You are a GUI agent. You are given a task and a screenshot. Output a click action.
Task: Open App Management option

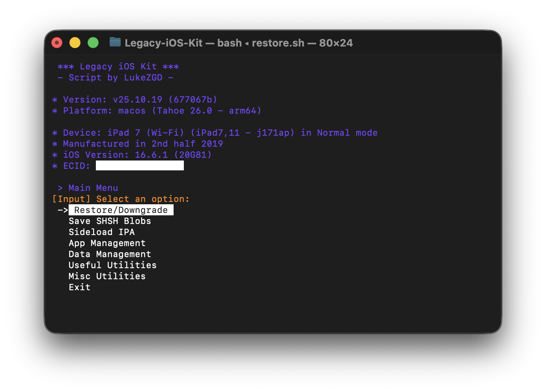point(107,243)
